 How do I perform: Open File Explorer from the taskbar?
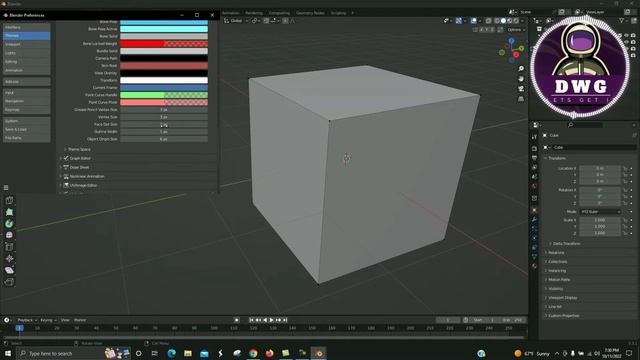click(x=188, y=353)
